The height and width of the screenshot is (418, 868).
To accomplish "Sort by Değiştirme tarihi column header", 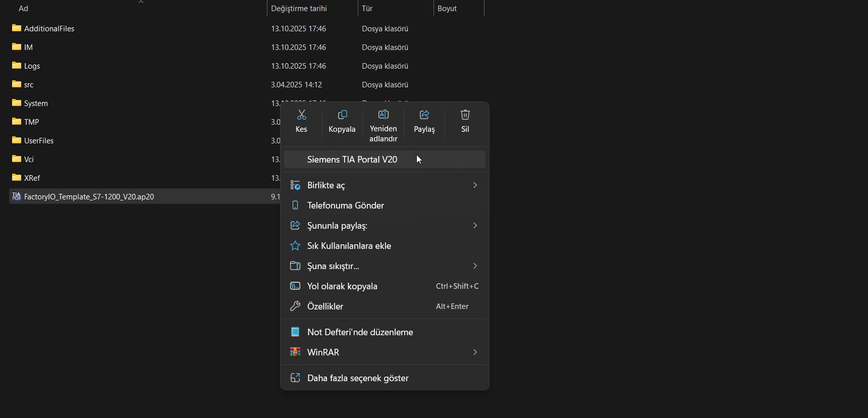I will 299,9.
